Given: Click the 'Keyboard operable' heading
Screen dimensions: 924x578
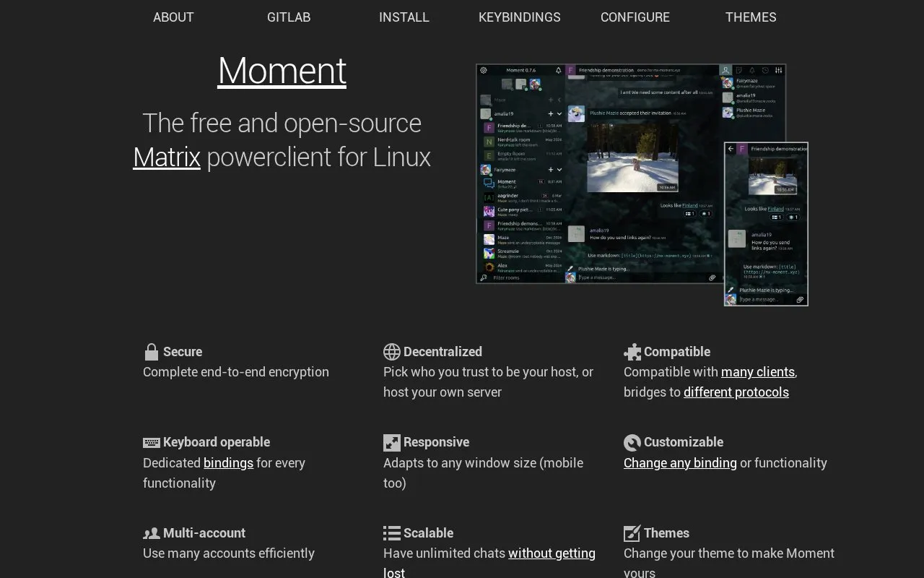Looking at the screenshot, I should coord(217,442).
